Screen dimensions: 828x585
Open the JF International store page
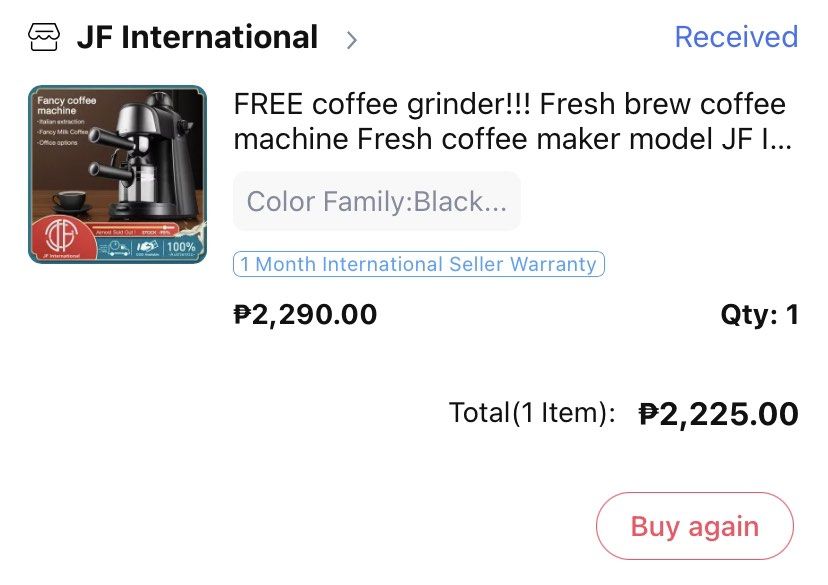coord(197,38)
